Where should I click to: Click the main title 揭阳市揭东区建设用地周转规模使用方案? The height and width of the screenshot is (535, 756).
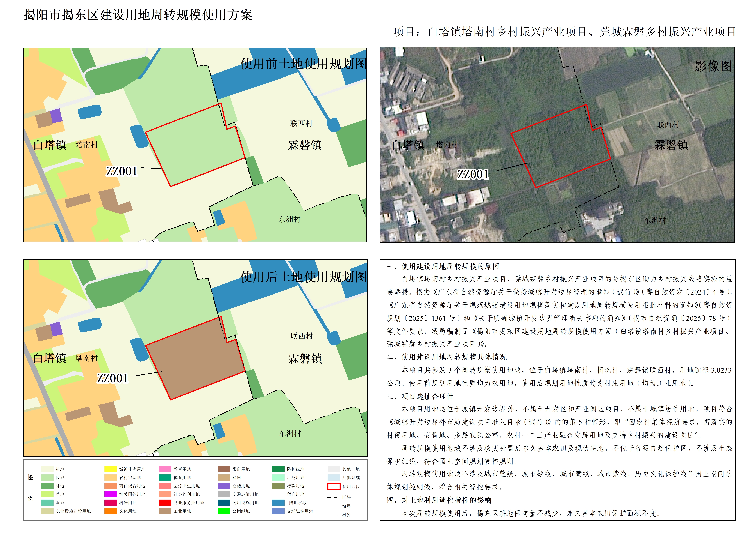(138, 15)
